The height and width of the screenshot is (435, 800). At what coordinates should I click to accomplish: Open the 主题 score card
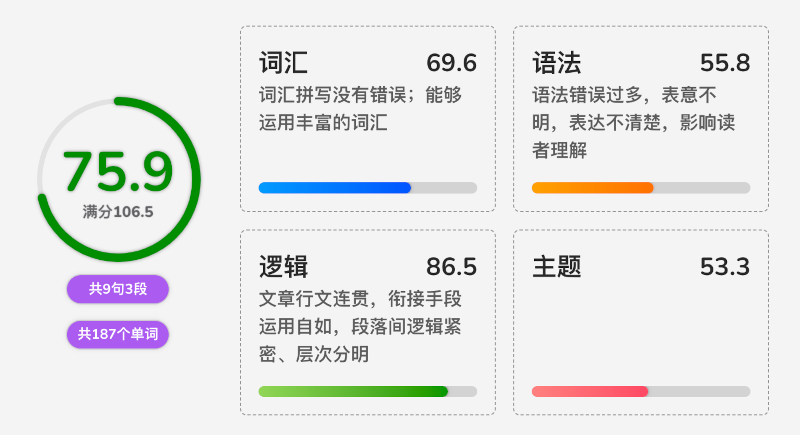pos(641,322)
